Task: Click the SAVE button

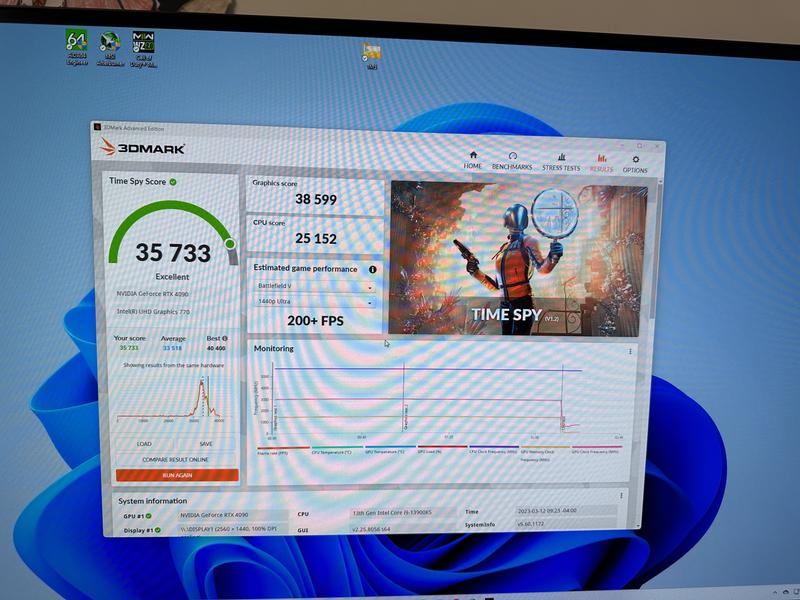Action: coord(206,444)
